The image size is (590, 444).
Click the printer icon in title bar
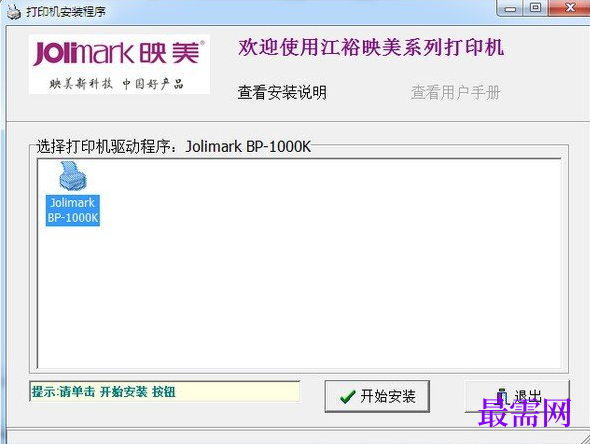[14, 12]
